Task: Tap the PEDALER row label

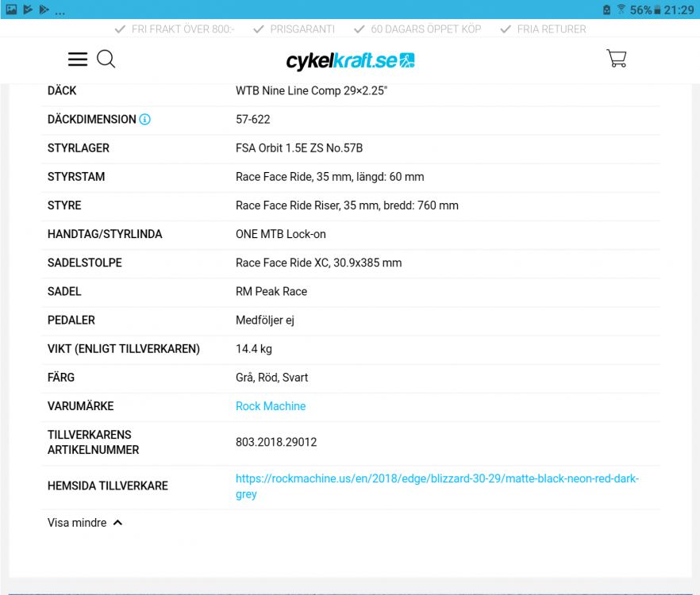Action: click(71, 321)
